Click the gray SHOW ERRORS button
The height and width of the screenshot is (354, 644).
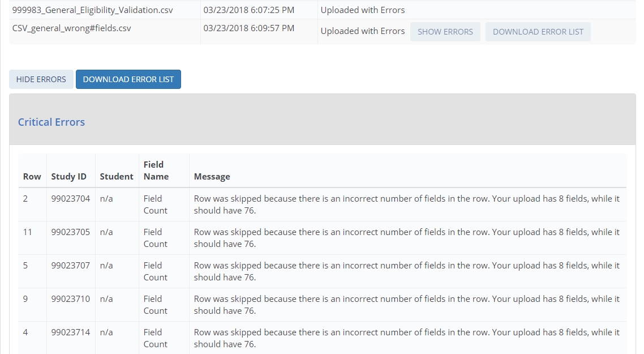[445, 32]
